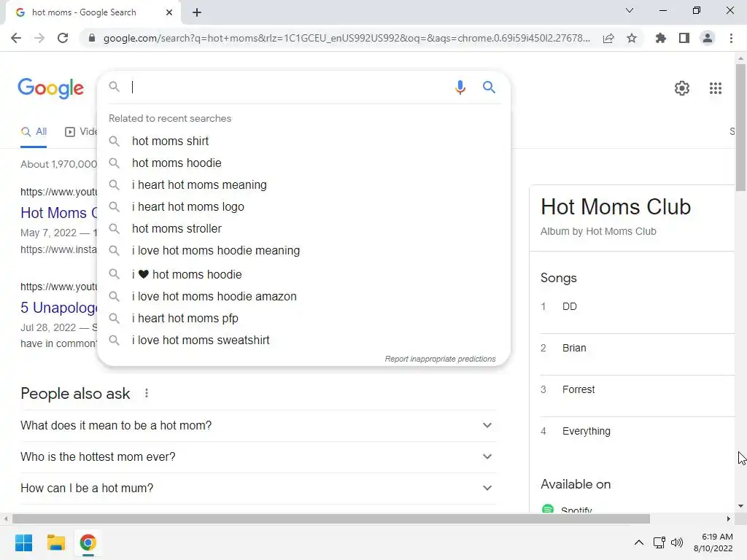
Task: Select suggestion "i heart hot moms logo"
Action: (188, 206)
